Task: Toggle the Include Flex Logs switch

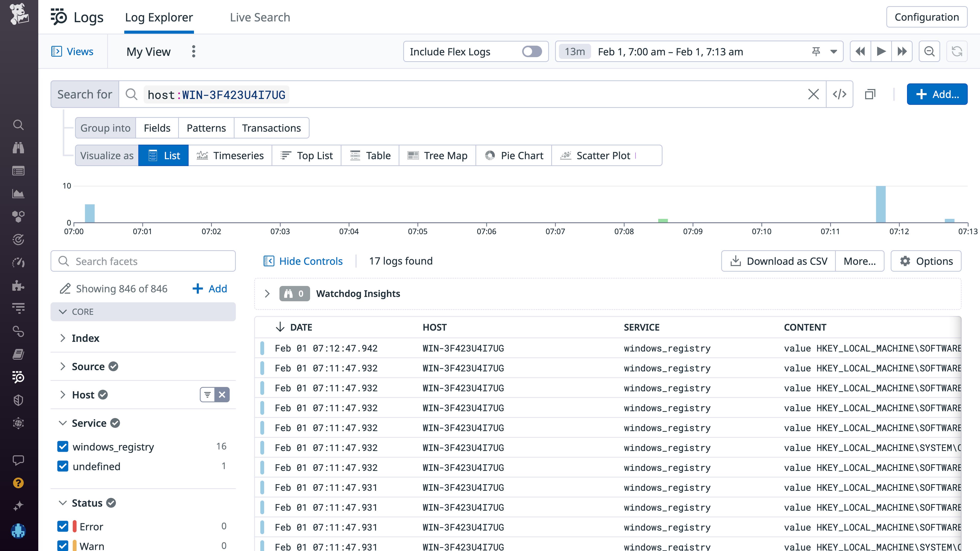Action: [531, 51]
